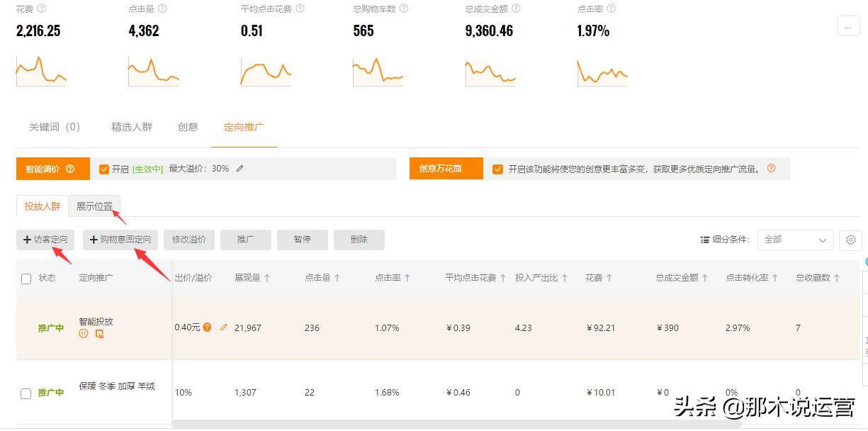Click the question mark icon after 0.40元
The width and height of the screenshot is (868, 431).
[x=206, y=328]
